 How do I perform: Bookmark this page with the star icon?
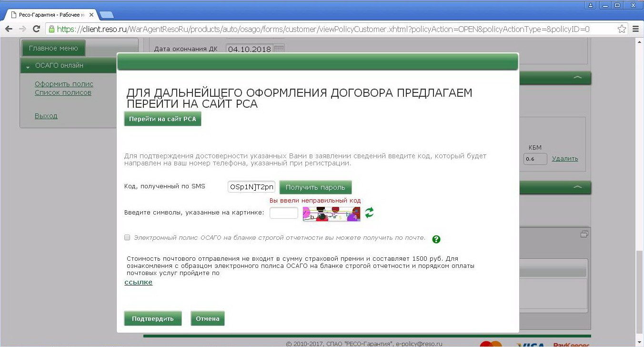(622, 29)
